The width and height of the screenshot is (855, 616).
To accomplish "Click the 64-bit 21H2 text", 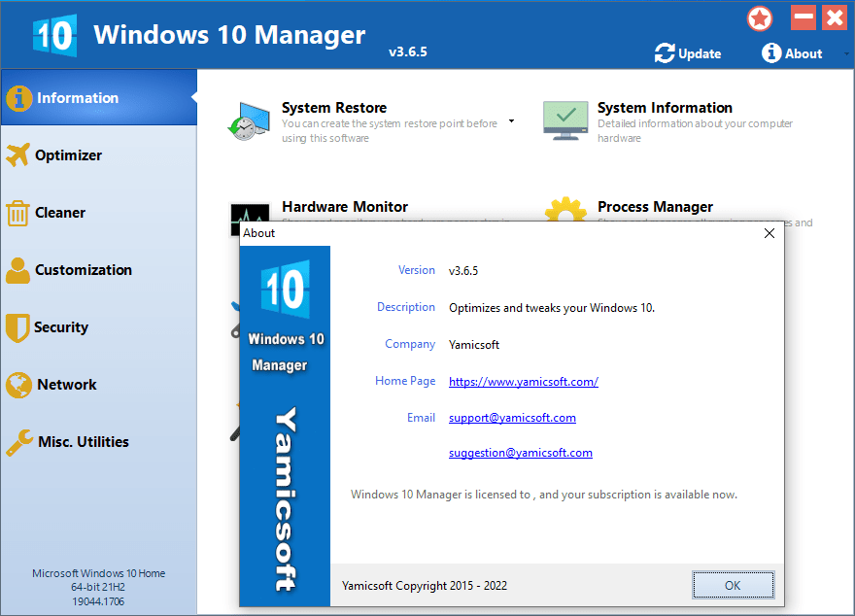I will 98,587.
